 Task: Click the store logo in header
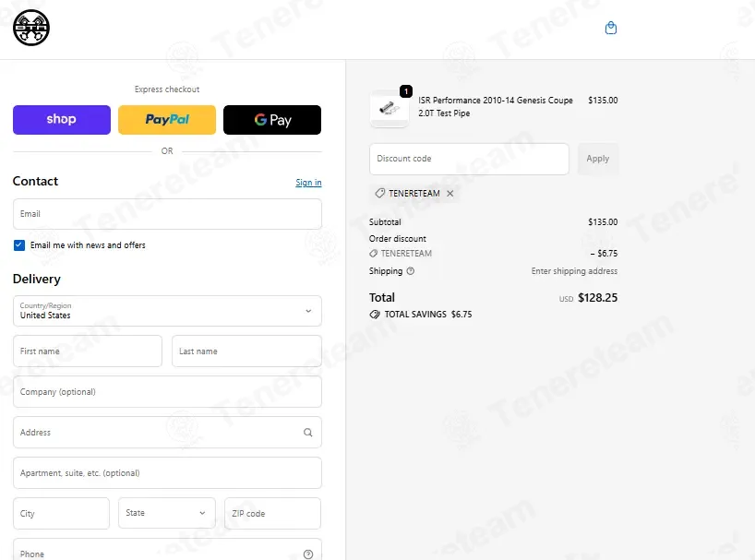coord(31,28)
